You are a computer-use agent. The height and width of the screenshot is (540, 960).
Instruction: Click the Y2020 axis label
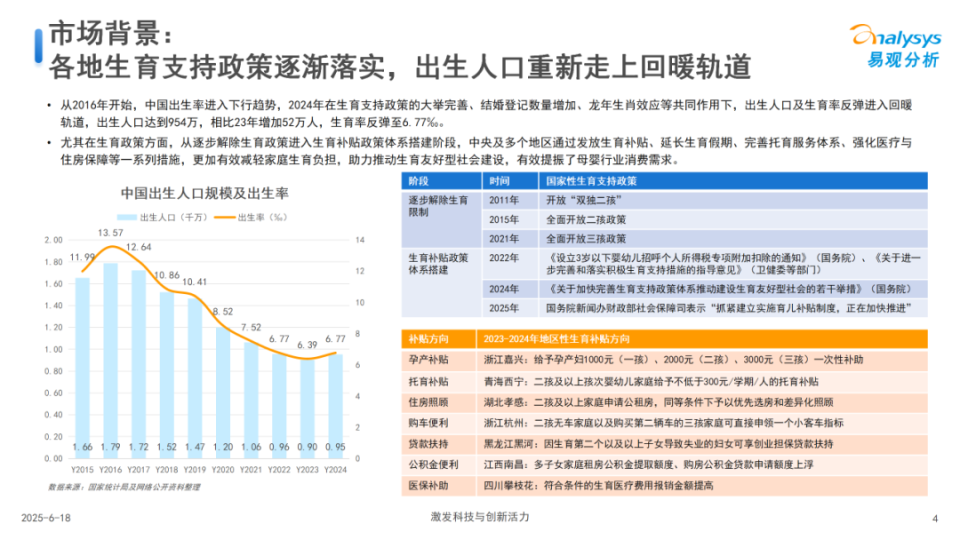(223, 470)
